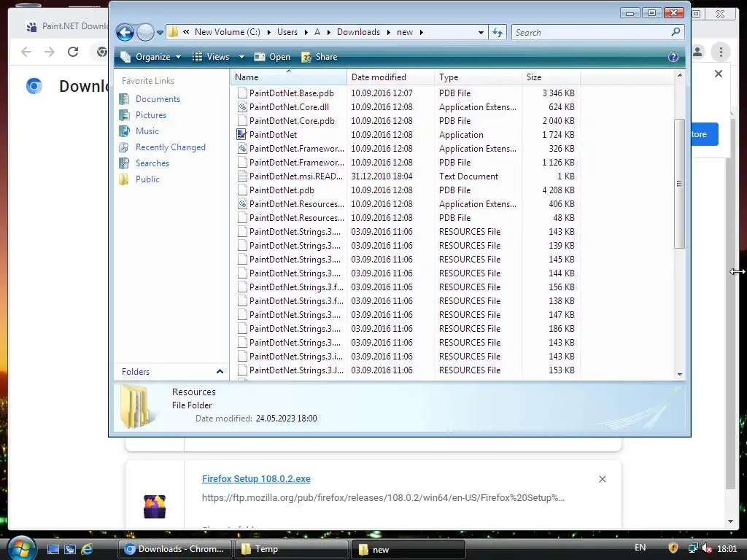Open Music favorite link
The width and height of the screenshot is (747, 560).
pos(147,131)
